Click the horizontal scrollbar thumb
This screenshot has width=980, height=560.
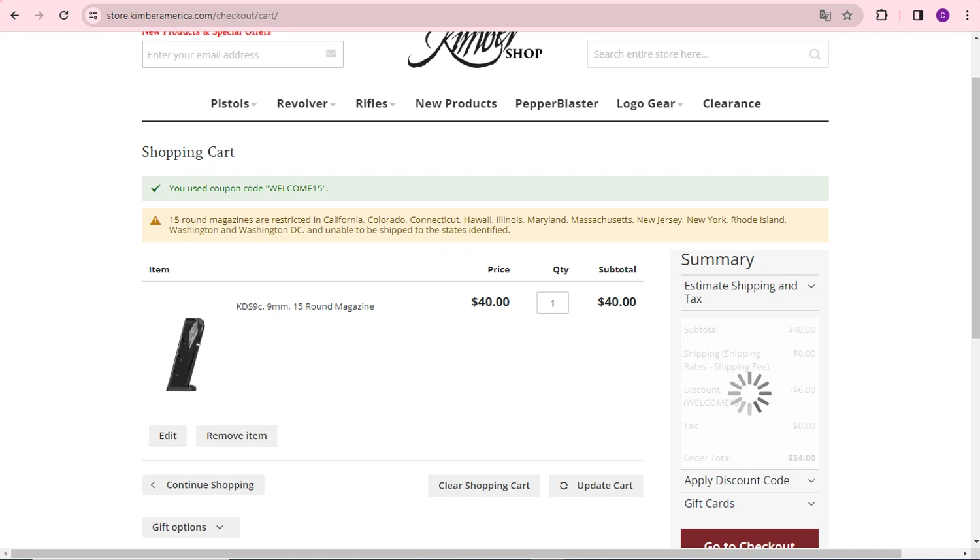(x=456, y=554)
